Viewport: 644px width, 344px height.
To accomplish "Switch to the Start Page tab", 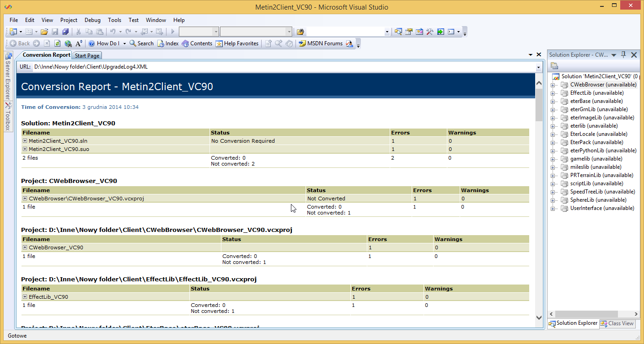I will (87, 55).
